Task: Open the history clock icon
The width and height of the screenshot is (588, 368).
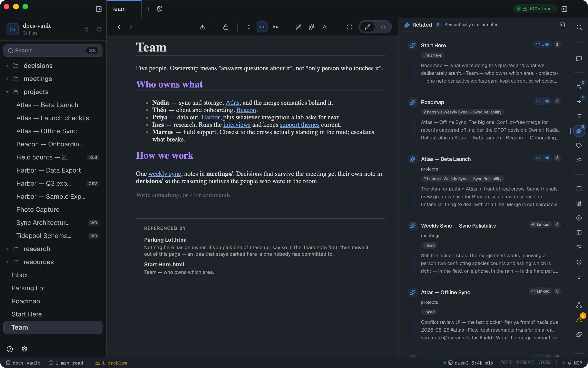Action: pos(579,262)
